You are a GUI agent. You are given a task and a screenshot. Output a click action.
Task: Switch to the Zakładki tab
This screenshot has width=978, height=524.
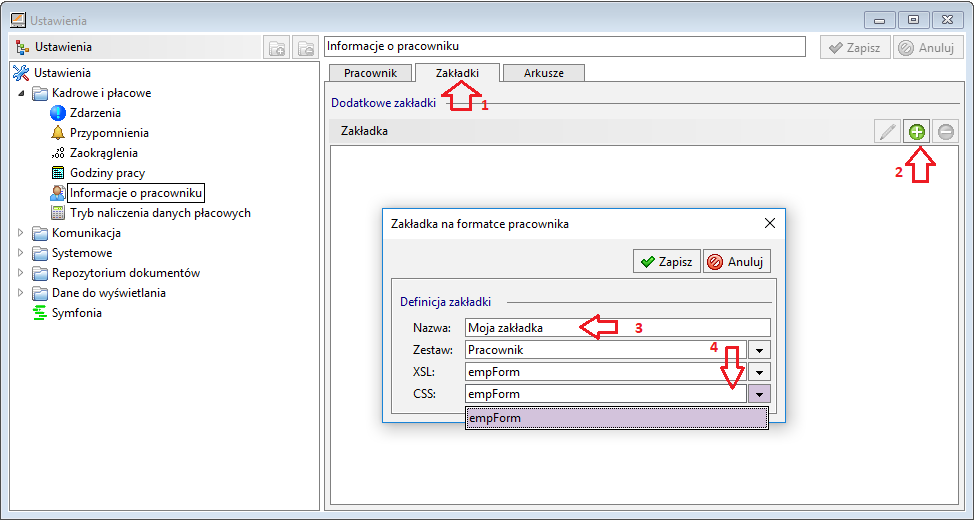[x=457, y=72]
